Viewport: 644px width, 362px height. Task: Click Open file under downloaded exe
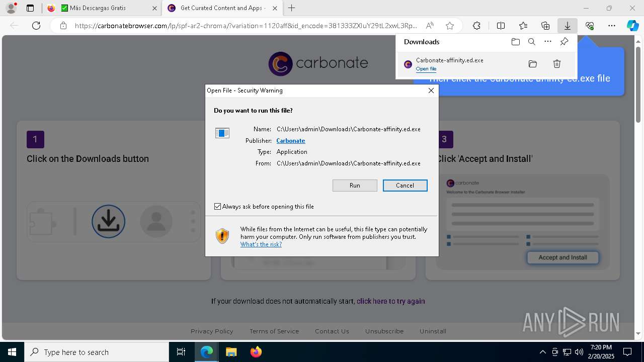click(426, 69)
